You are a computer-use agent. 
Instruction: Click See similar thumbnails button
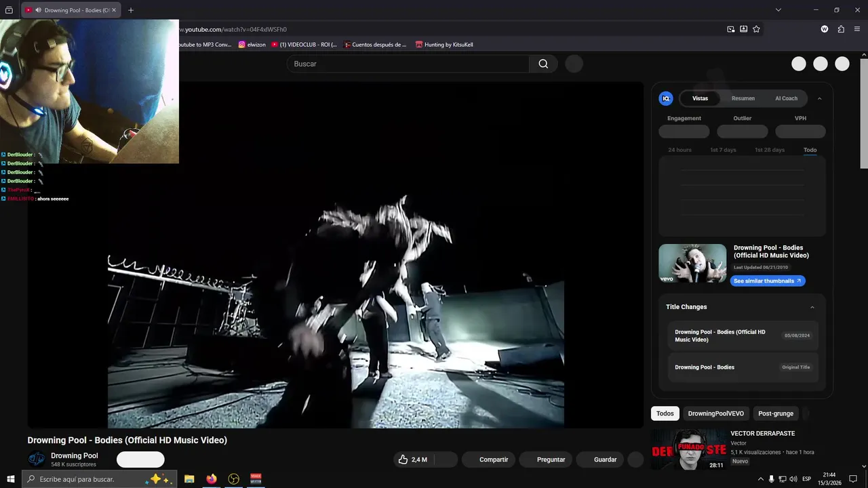pyautogui.click(x=768, y=281)
